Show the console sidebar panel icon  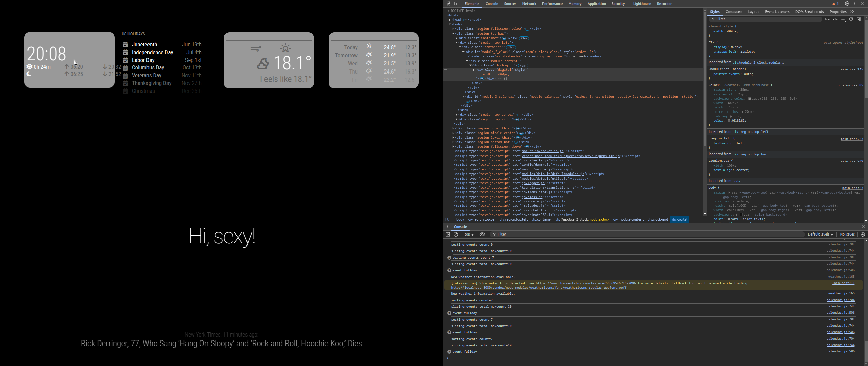point(448,235)
